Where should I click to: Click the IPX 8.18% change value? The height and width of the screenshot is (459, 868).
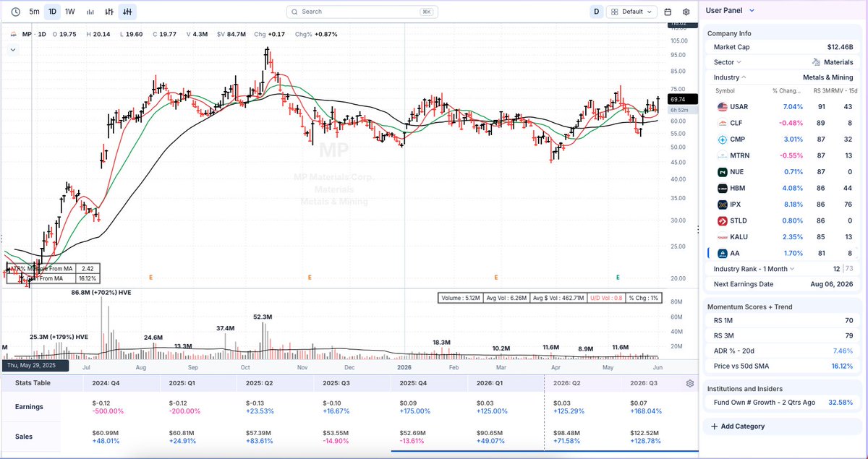[x=792, y=205]
